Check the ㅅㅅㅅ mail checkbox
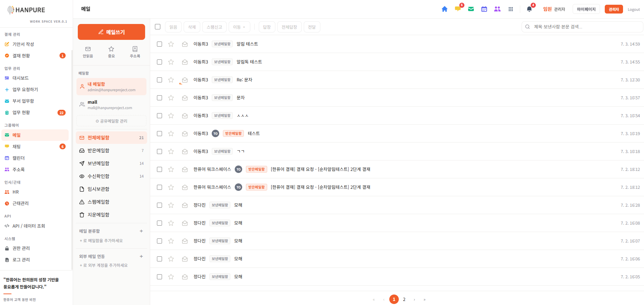The height and width of the screenshot is (305, 644). click(159, 116)
